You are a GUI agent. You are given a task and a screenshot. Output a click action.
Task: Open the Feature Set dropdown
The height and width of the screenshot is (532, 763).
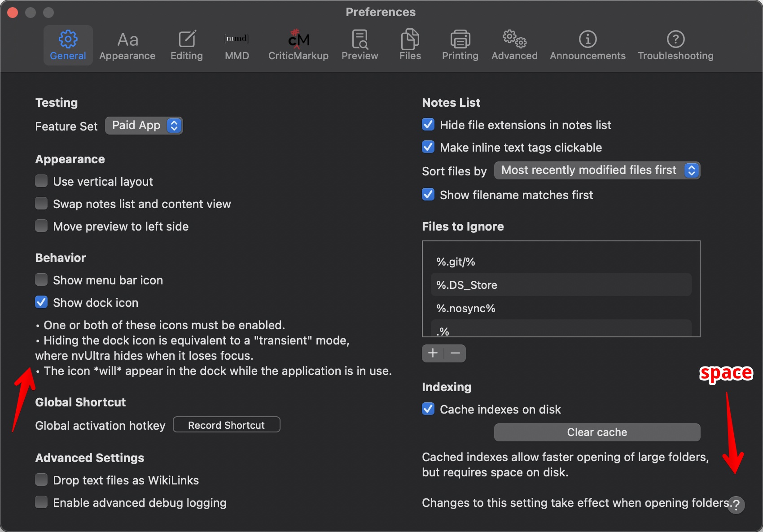pos(144,126)
